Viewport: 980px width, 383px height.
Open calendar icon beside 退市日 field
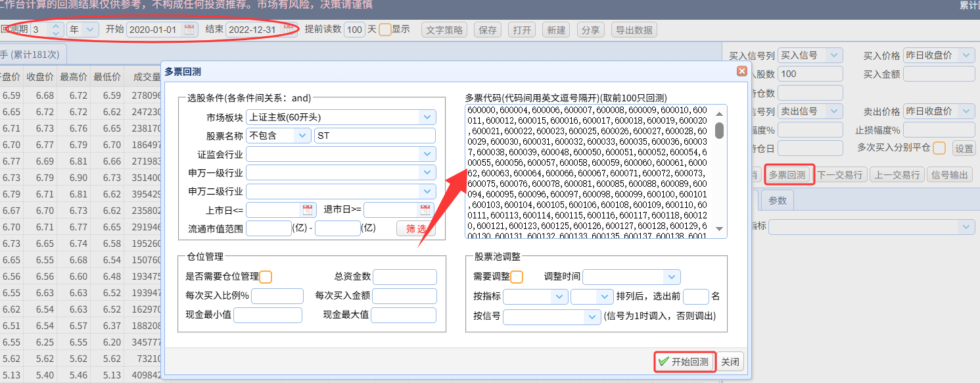(x=425, y=210)
